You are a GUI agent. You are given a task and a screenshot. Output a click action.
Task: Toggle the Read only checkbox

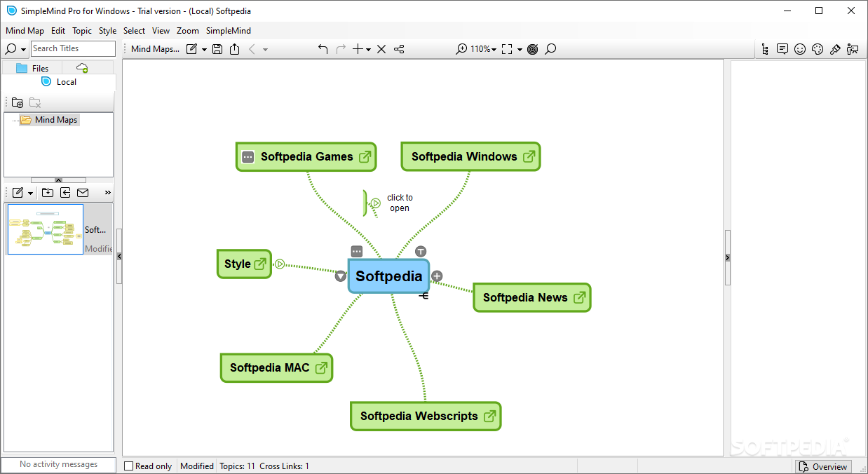[x=129, y=466]
